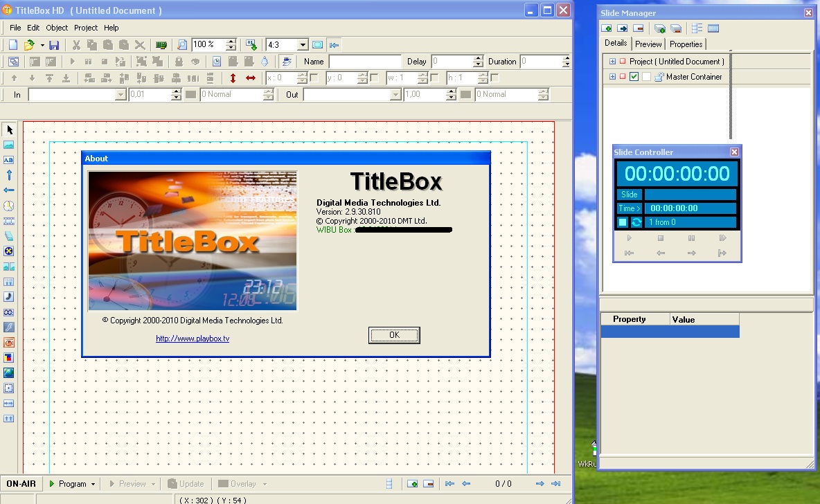Image resolution: width=820 pixels, height=504 pixels.
Task: Click inside the Name input field
Action: pyautogui.click(x=364, y=61)
